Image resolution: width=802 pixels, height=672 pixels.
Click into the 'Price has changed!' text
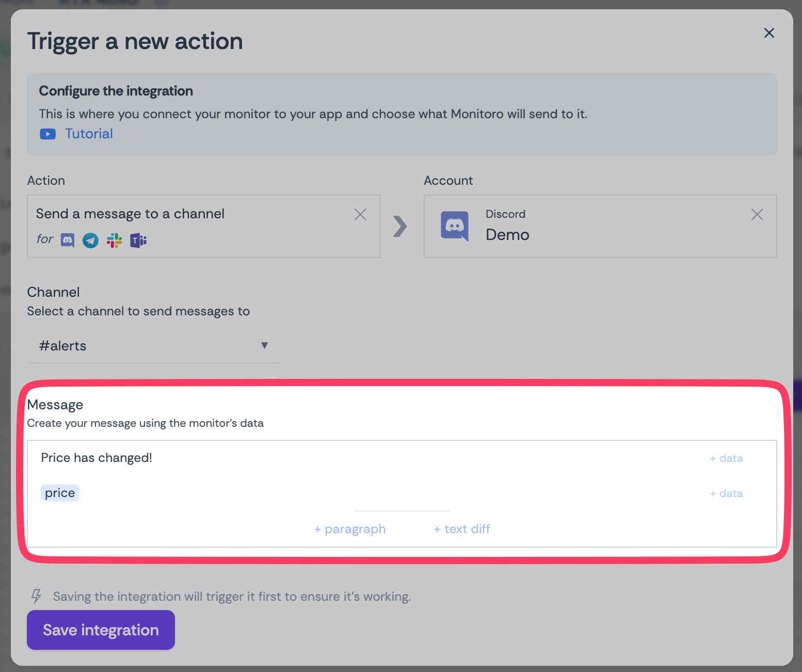click(97, 458)
